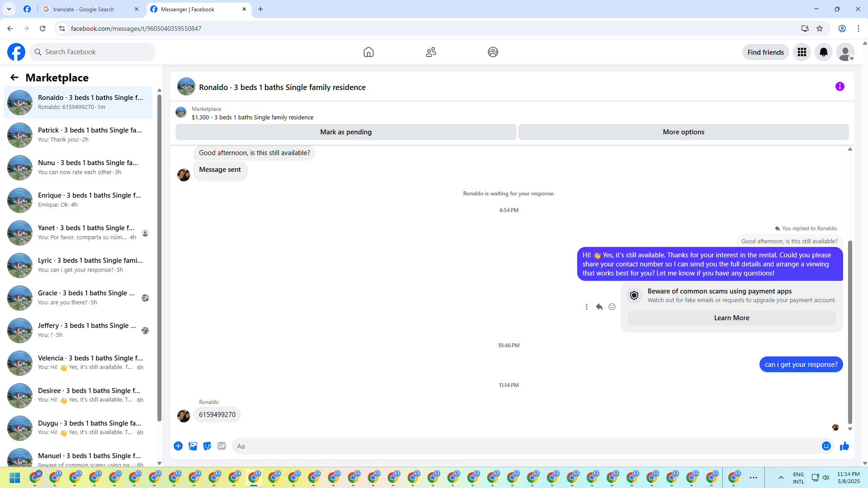Reply to the scam warning message
The height and width of the screenshot is (488, 868).
click(599, 307)
